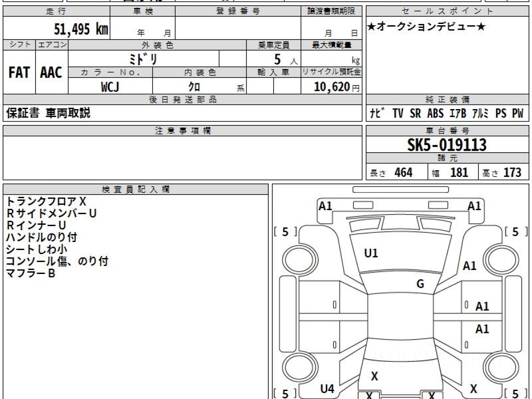Click the アルミ alloy wheel code

tap(481, 113)
